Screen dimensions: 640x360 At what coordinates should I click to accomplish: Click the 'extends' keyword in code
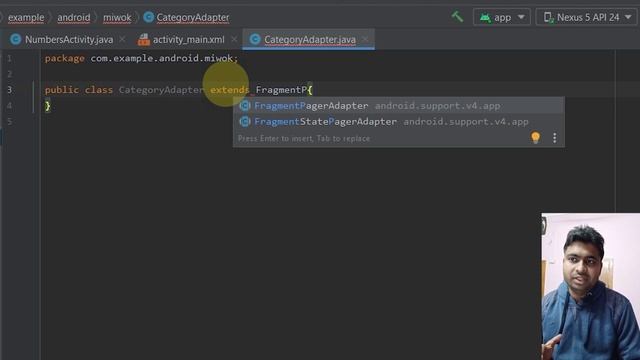[x=229, y=90]
